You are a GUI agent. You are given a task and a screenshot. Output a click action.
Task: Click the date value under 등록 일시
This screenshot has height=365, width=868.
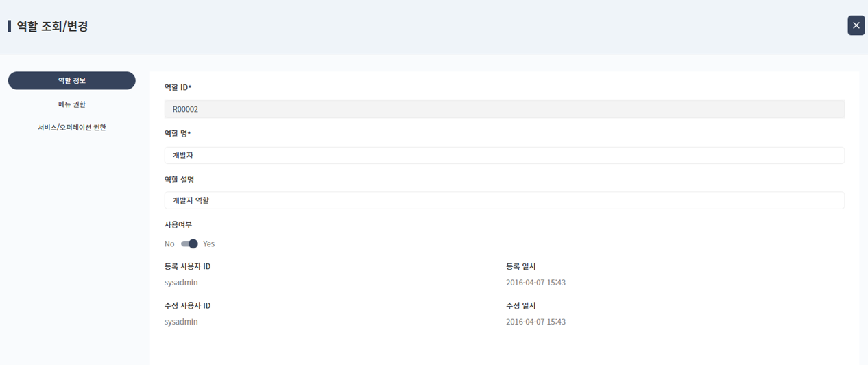point(535,283)
